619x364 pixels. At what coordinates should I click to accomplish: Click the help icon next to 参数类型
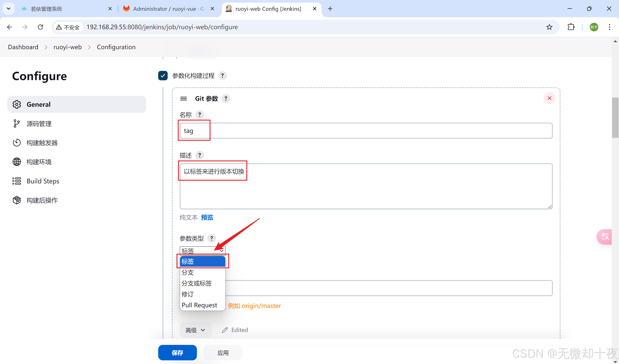tap(211, 238)
